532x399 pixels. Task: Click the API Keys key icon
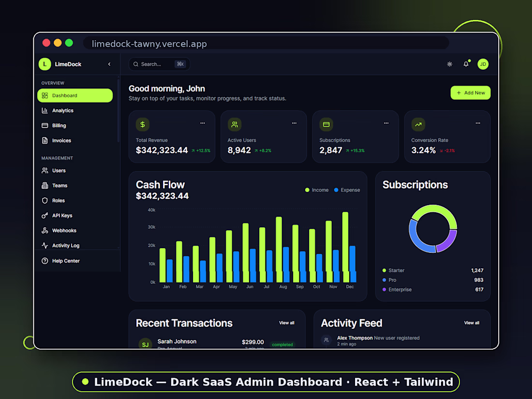point(45,215)
